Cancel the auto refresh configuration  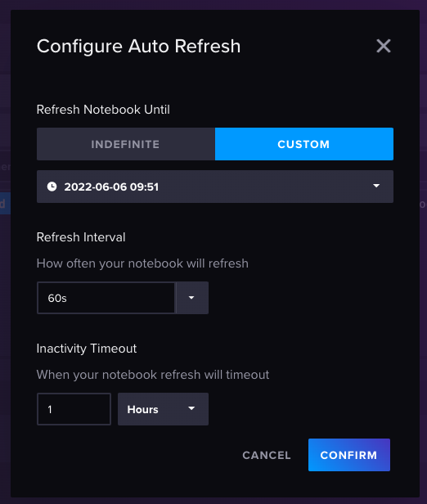[x=267, y=455]
